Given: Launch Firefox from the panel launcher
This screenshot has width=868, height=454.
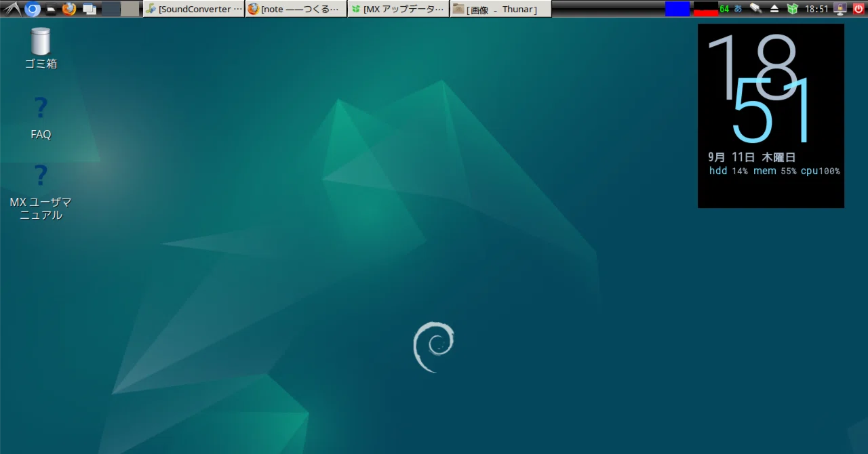Looking at the screenshot, I should tap(69, 9).
